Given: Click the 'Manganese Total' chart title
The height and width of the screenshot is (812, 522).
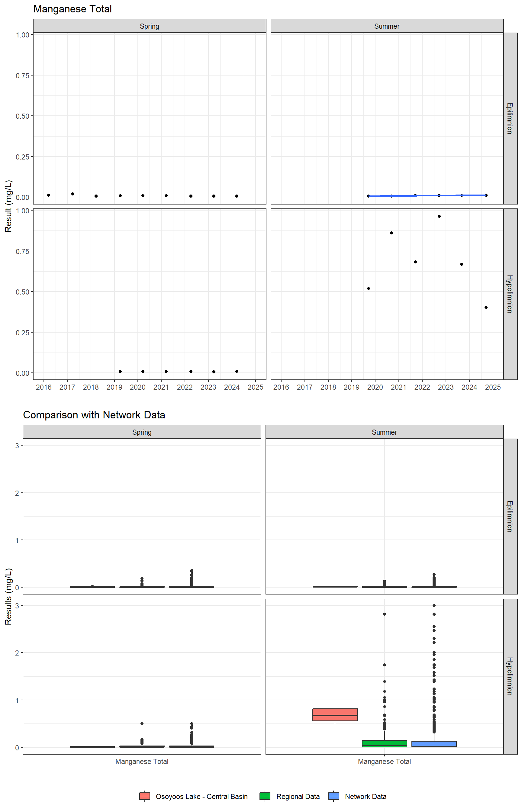Looking at the screenshot, I should pos(72,9).
